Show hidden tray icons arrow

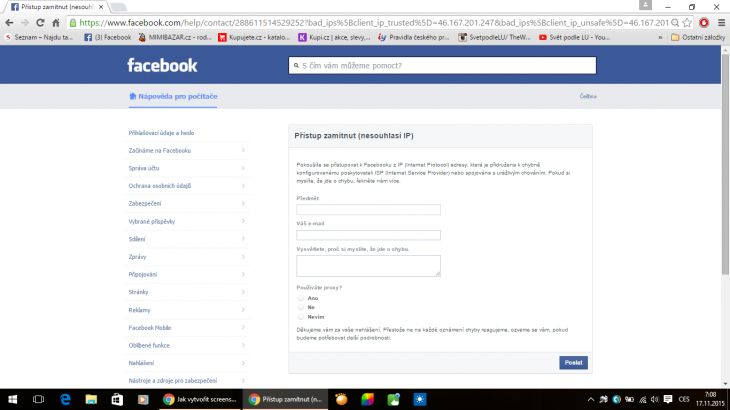(x=591, y=399)
